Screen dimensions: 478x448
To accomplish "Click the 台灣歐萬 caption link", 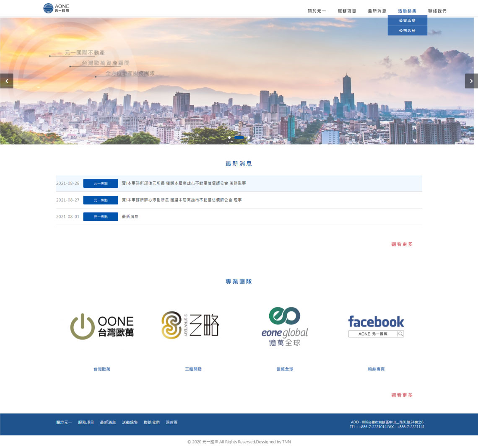I will [102, 369].
